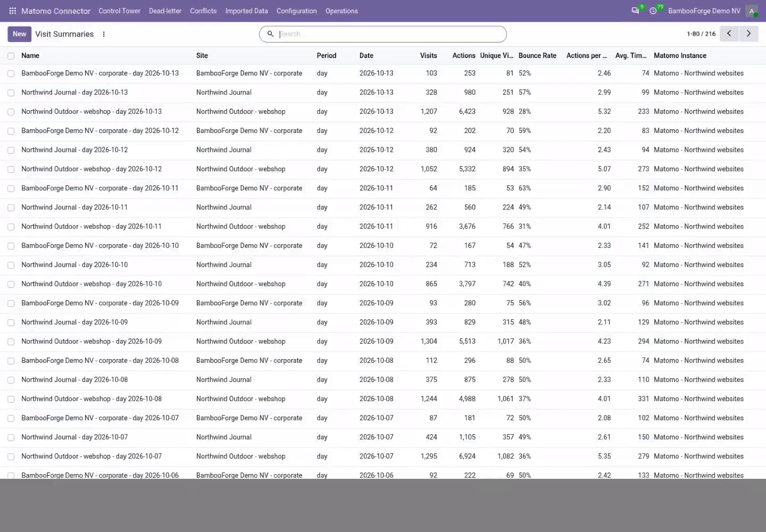Click the New button
Viewport: 766px width, 532px height.
coord(19,34)
